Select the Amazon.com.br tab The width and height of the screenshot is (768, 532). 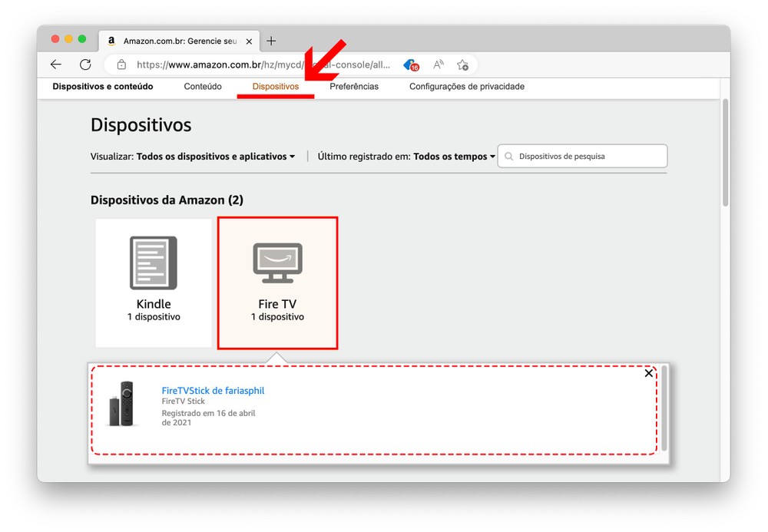pyautogui.click(x=179, y=41)
